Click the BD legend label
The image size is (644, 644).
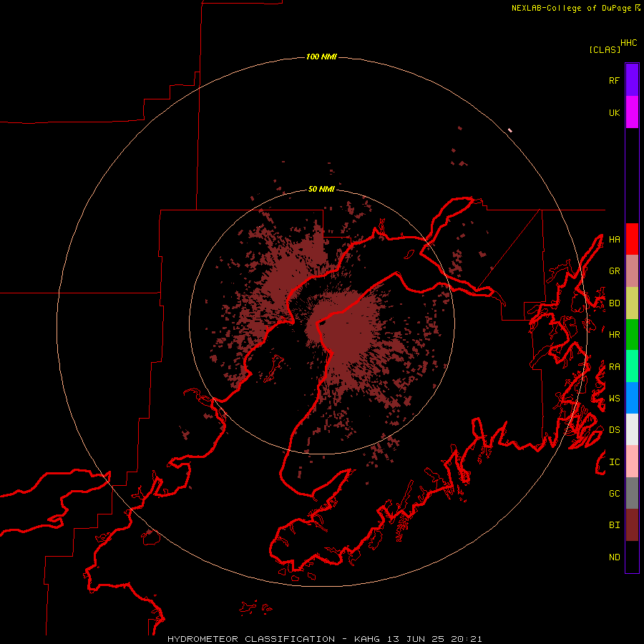coord(614,303)
